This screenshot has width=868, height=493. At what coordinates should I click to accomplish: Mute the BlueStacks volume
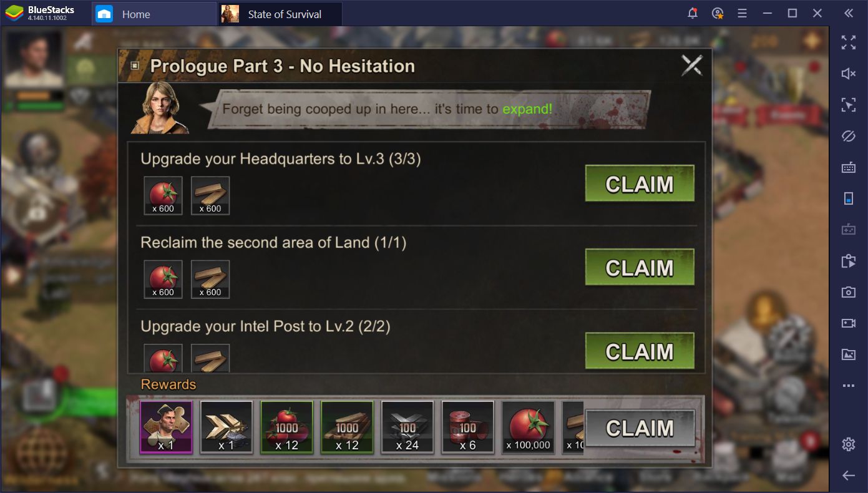849,74
